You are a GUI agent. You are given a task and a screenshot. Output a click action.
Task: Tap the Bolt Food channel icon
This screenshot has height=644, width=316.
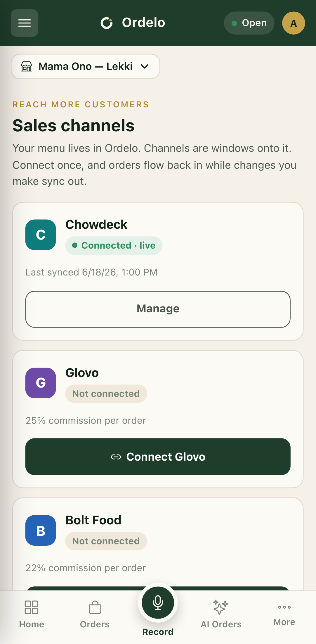click(41, 530)
